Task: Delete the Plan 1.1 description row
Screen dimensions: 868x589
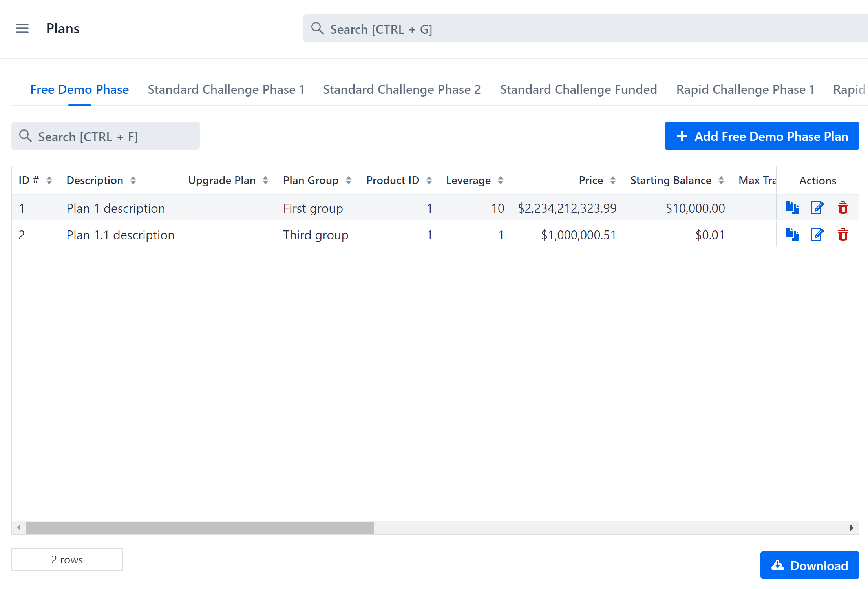Action: tap(843, 235)
